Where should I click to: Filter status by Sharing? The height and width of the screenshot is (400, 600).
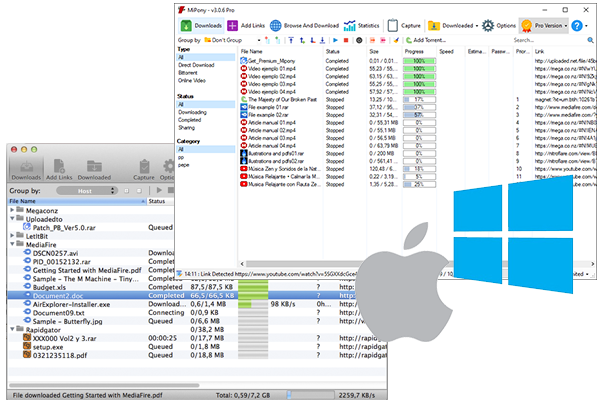pos(186,127)
